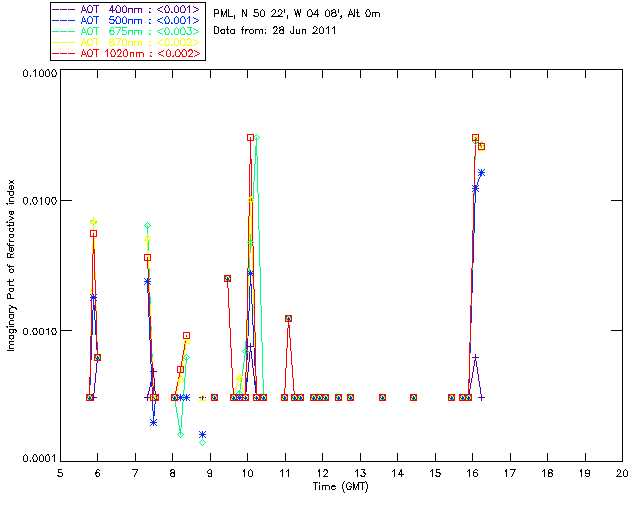
Task: Click the red square peak at time 10
Action: click(250, 138)
